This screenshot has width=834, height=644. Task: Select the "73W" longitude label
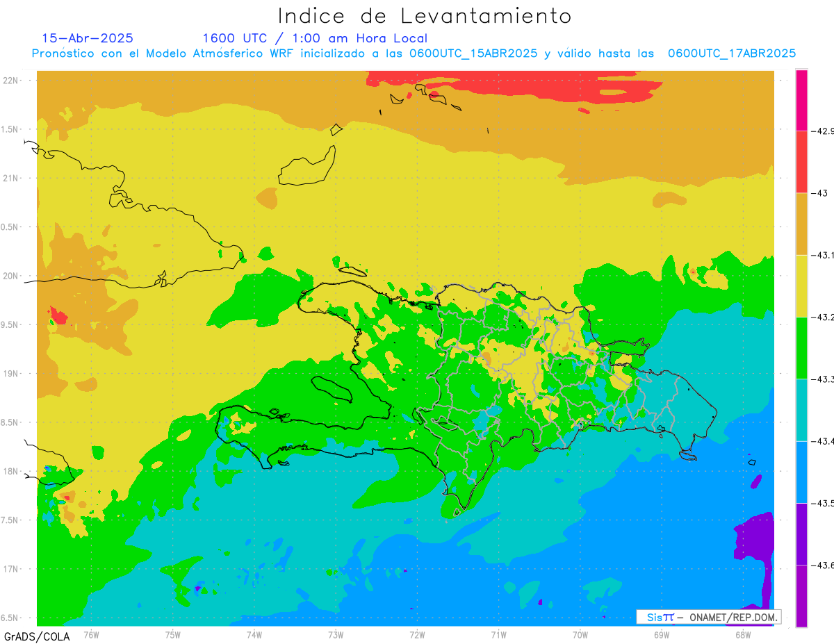[336, 635]
